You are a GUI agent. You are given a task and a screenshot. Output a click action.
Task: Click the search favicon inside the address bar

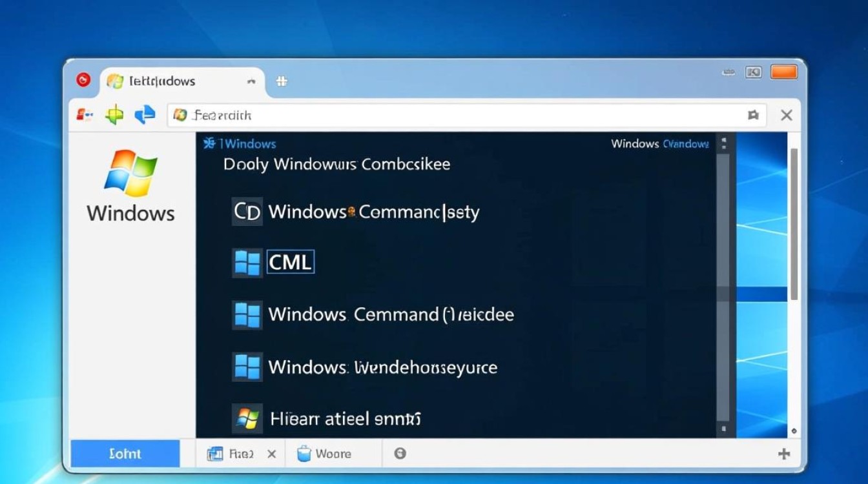tap(180, 115)
